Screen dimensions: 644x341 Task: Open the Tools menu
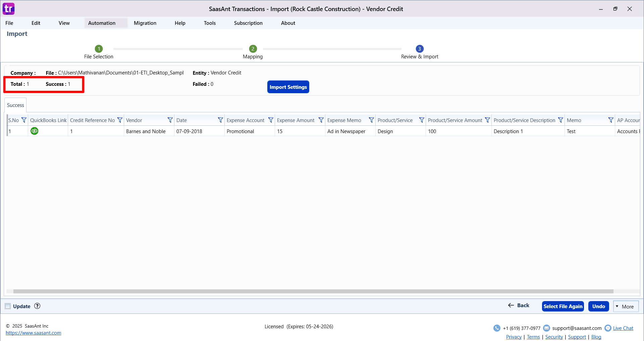click(x=210, y=23)
